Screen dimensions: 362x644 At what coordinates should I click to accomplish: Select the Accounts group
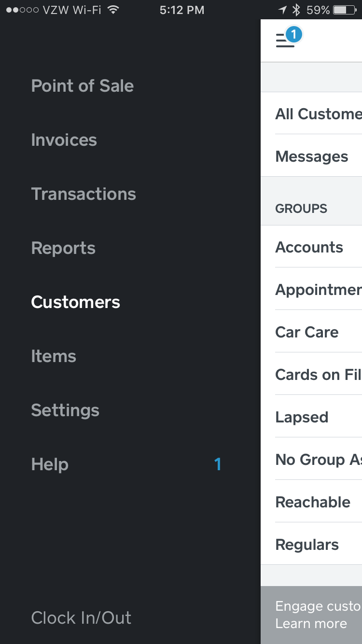tap(309, 247)
